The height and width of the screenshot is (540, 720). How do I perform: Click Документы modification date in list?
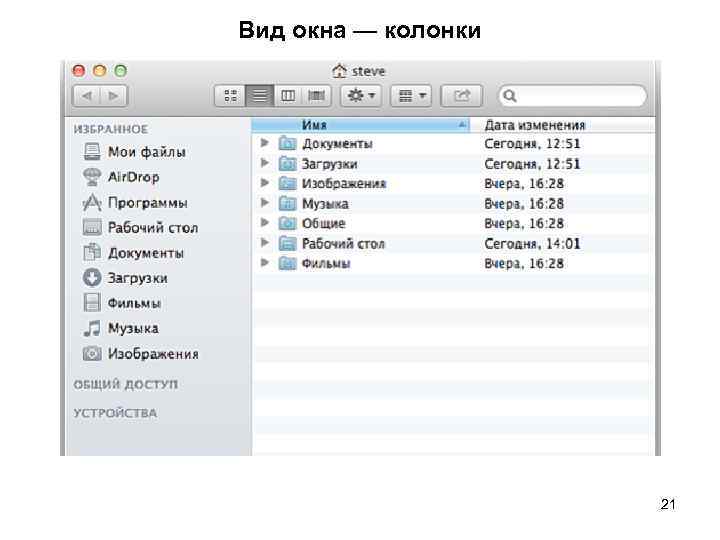pos(532,144)
